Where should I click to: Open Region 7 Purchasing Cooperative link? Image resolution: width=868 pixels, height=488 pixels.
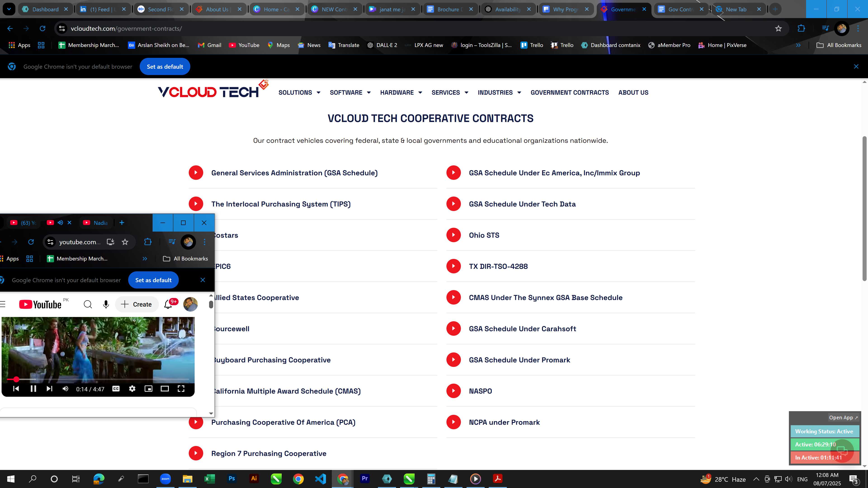coord(269,453)
